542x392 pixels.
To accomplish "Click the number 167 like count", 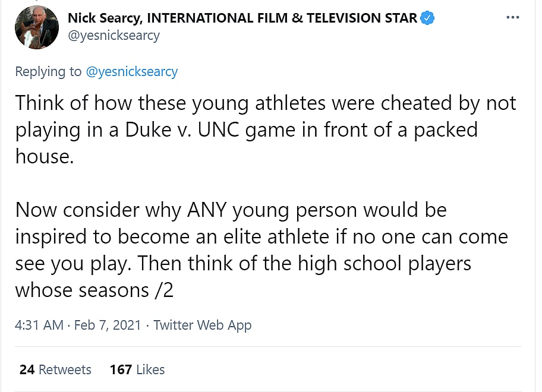I will [121, 369].
